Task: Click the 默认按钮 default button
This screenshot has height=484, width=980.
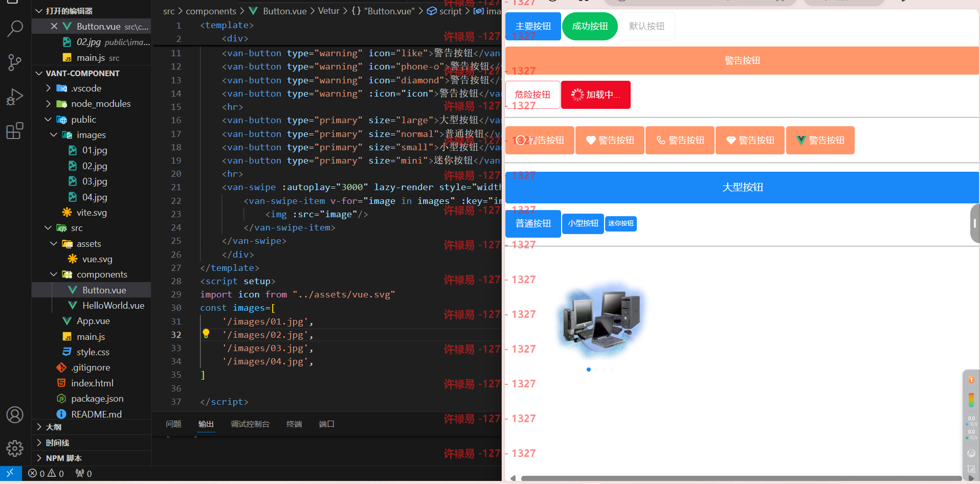Action: pos(647,26)
